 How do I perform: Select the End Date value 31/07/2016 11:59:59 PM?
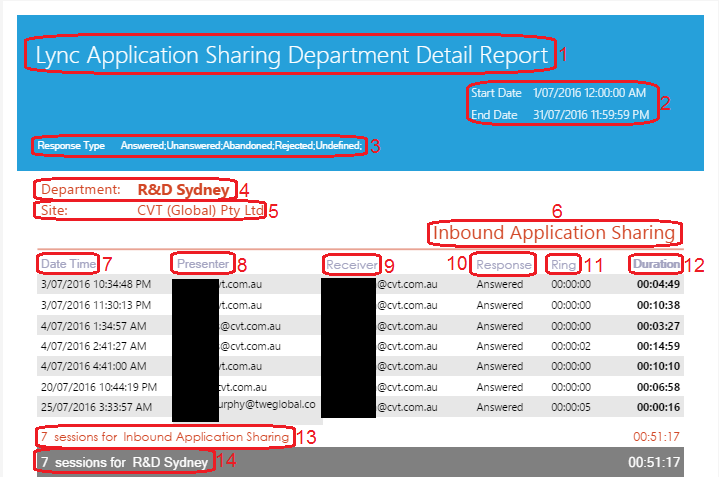(x=591, y=115)
